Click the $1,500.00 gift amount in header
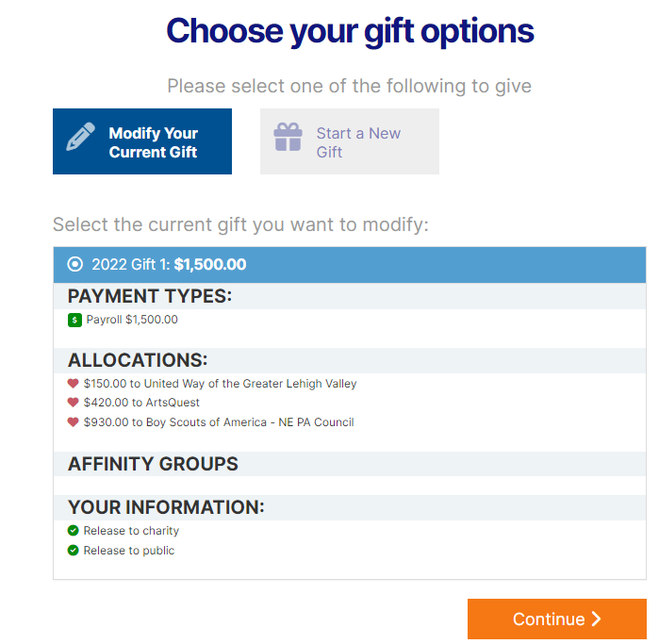 coord(210,264)
